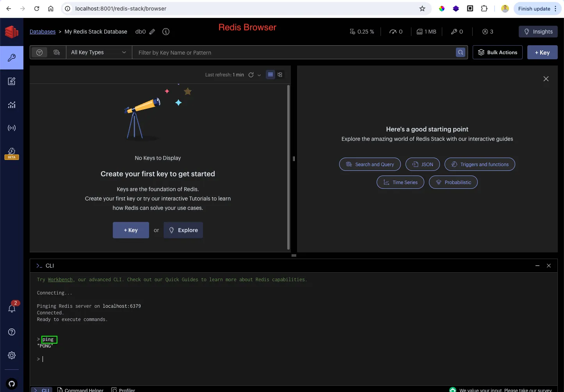Bookmark page with star icon

tap(422, 9)
